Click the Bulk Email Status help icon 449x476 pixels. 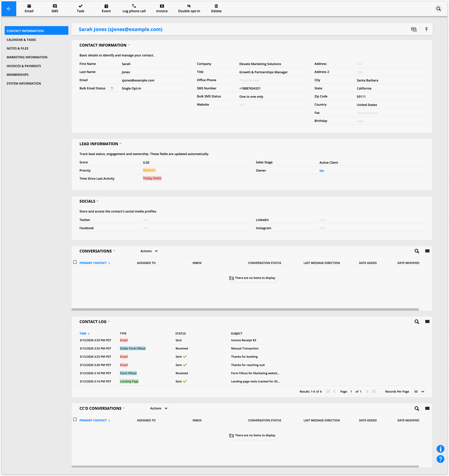[112, 88]
